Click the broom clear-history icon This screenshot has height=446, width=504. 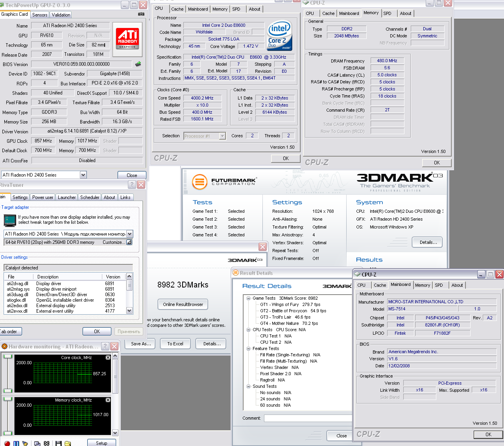pos(25,444)
